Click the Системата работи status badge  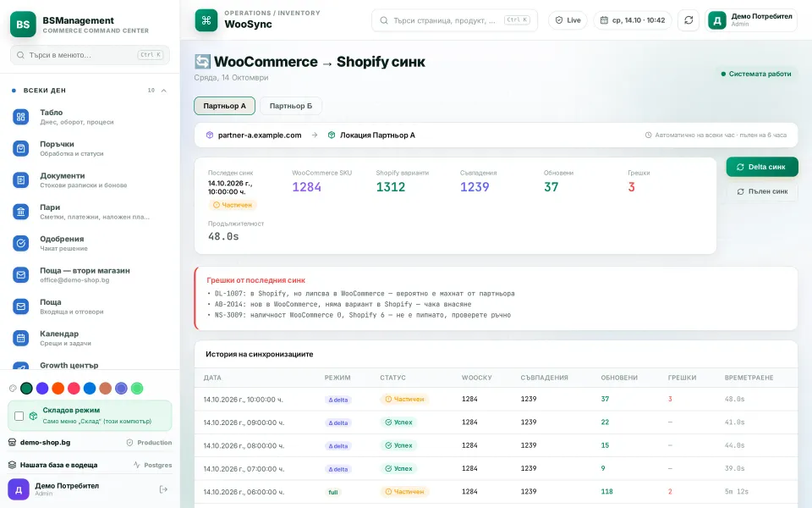[756, 74]
